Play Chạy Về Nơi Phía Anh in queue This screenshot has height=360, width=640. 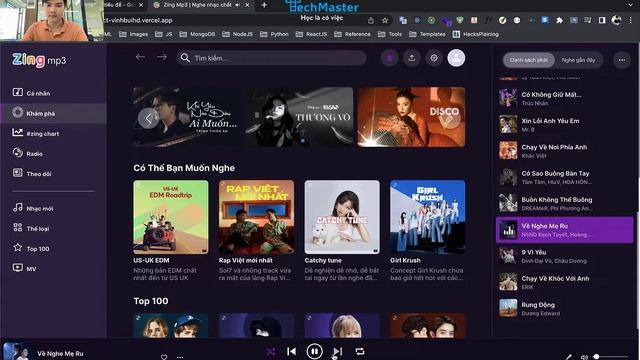(564, 151)
